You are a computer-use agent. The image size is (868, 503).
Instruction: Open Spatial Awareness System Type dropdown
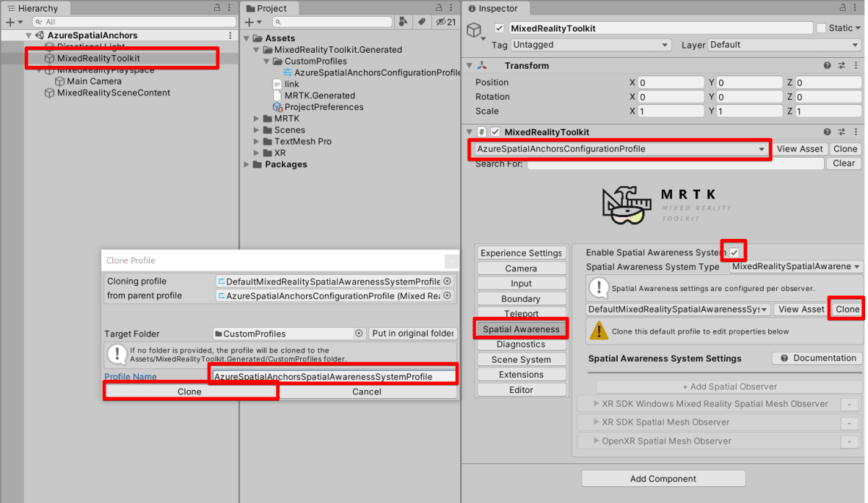coord(796,266)
